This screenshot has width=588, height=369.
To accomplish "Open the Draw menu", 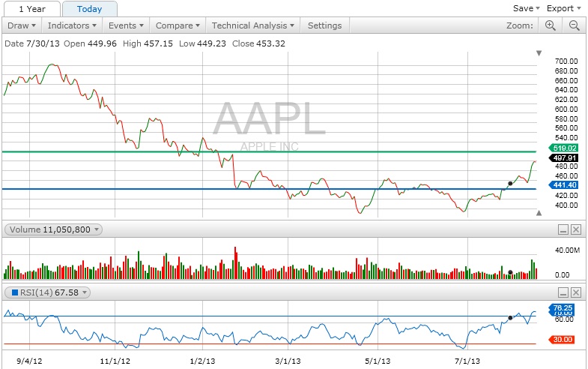I will (x=22, y=25).
